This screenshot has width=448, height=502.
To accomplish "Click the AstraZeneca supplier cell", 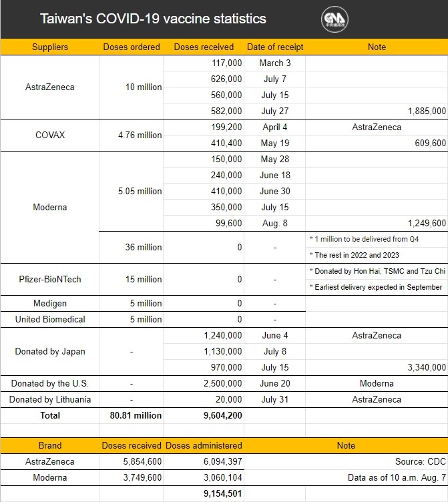I will pos(50,87).
